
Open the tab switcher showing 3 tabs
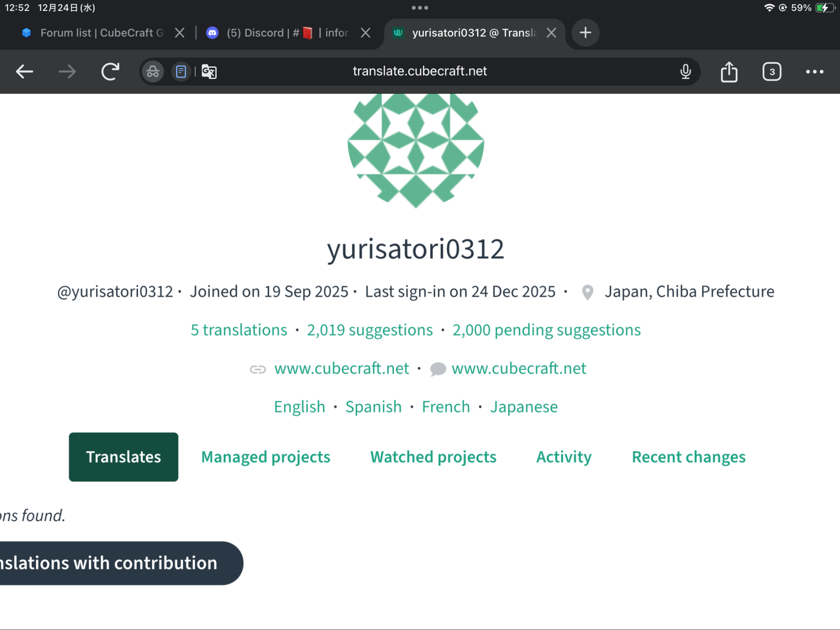[x=772, y=72]
